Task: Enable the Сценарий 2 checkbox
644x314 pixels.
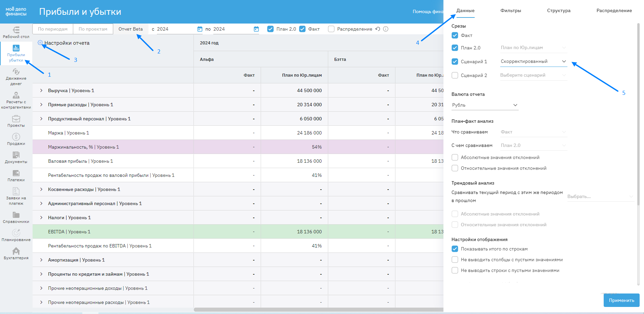Action: pos(455,75)
